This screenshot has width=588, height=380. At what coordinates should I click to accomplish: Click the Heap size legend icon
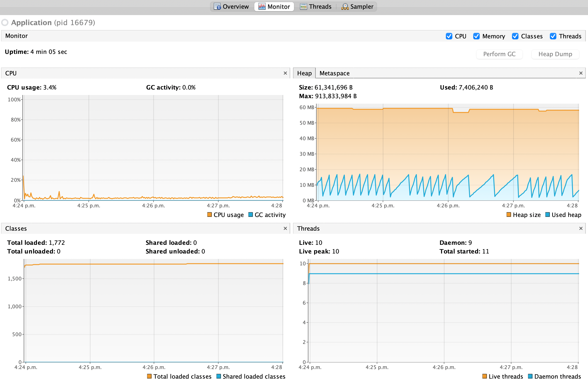click(x=508, y=215)
